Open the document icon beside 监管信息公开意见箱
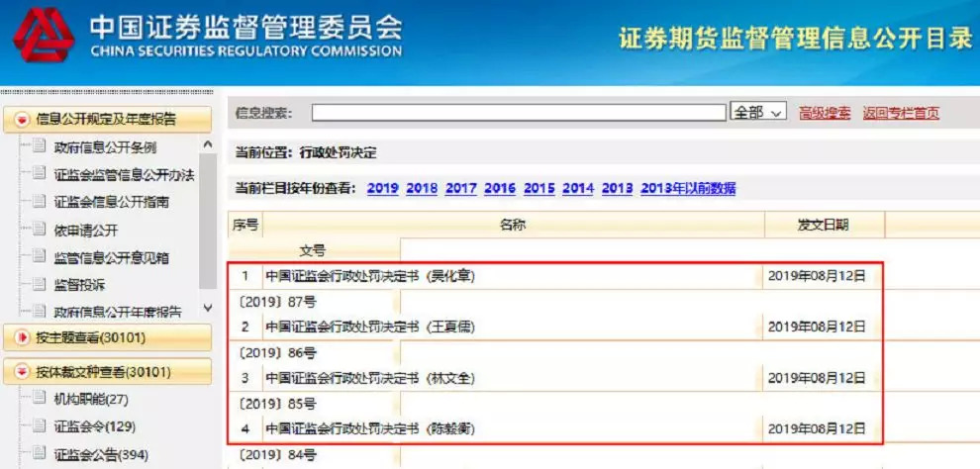The image size is (980, 469). click(40, 256)
